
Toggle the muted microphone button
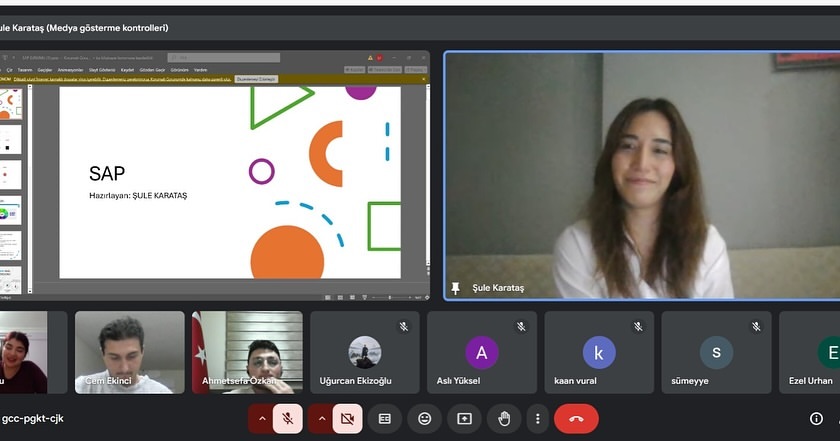point(288,418)
